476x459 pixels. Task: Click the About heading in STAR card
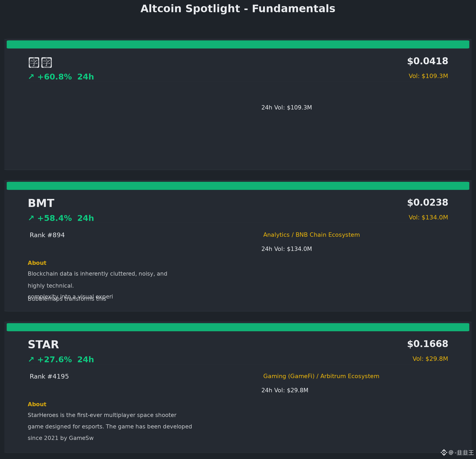[x=37, y=404]
